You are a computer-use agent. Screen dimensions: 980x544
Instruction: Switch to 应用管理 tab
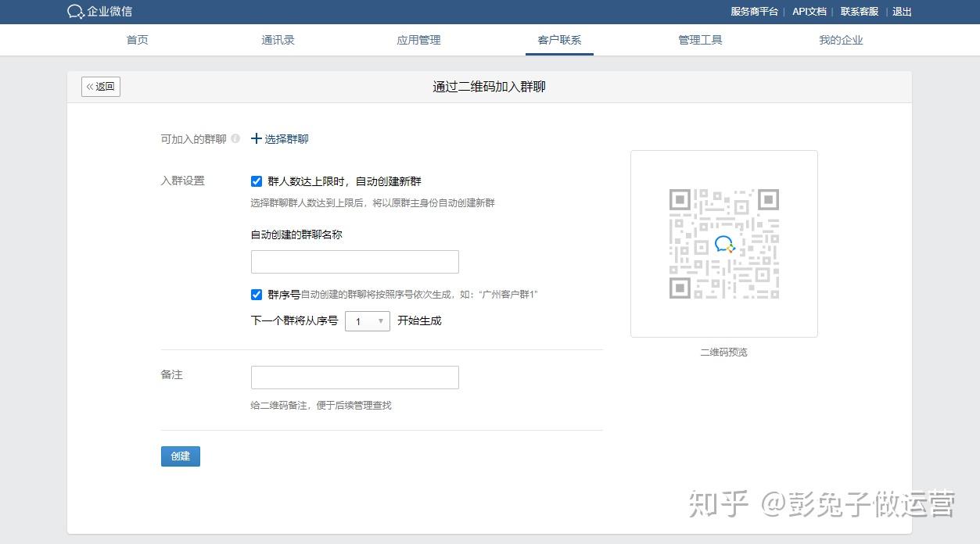tap(419, 40)
